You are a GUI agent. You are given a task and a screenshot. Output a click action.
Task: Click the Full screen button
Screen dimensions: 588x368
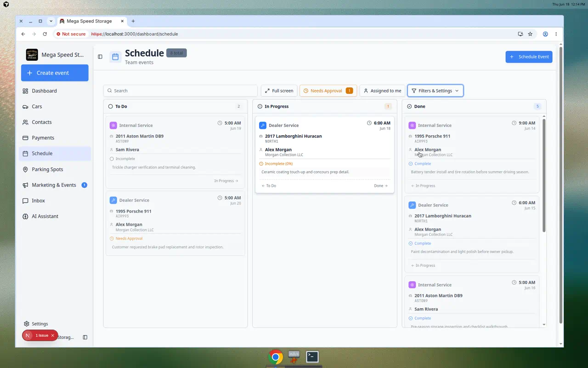point(279,91)
